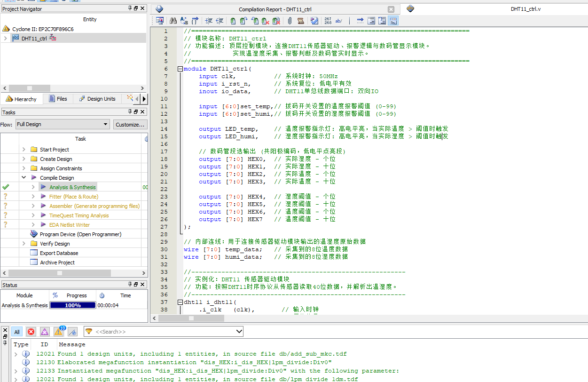Image resolution: width=588 pixels, height=382 pixels.
Task: Jump to next bookmark
Action: click(x=243, y=21)
